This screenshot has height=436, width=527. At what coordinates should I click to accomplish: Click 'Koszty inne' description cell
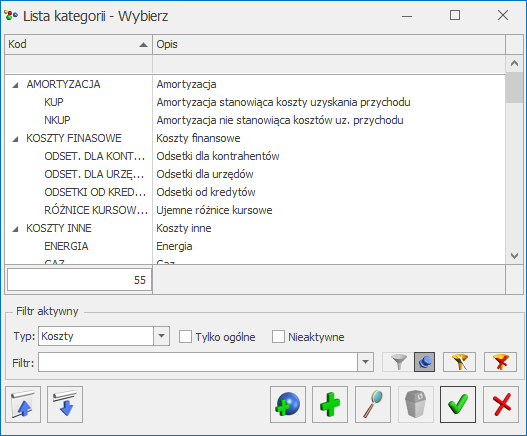[184, 228]
